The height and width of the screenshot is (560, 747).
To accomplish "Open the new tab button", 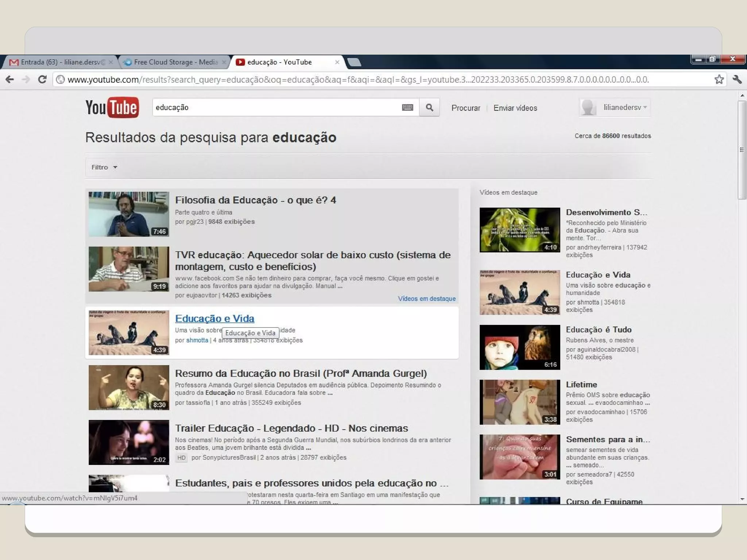I will point(354,62).
